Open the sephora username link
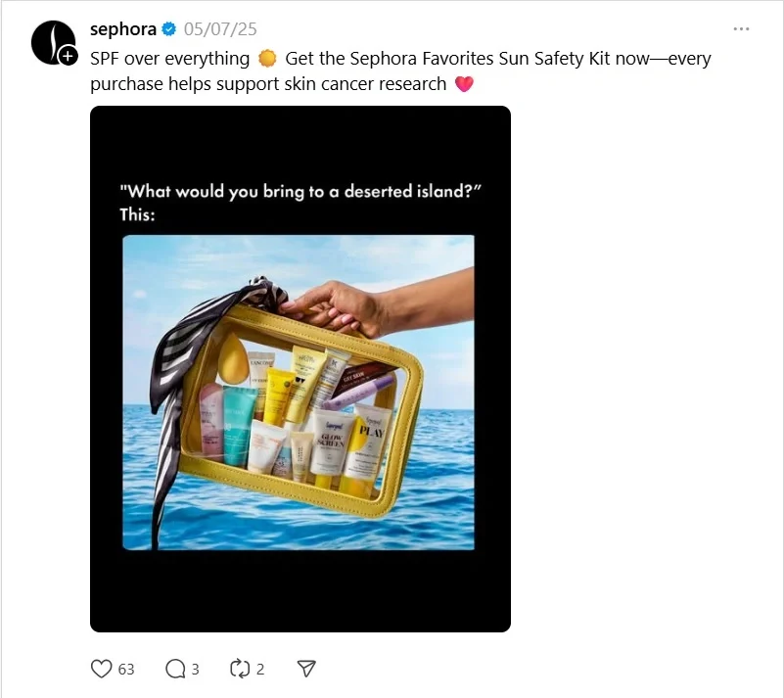Viewport: 784px width, 698px height. [123, 29]
